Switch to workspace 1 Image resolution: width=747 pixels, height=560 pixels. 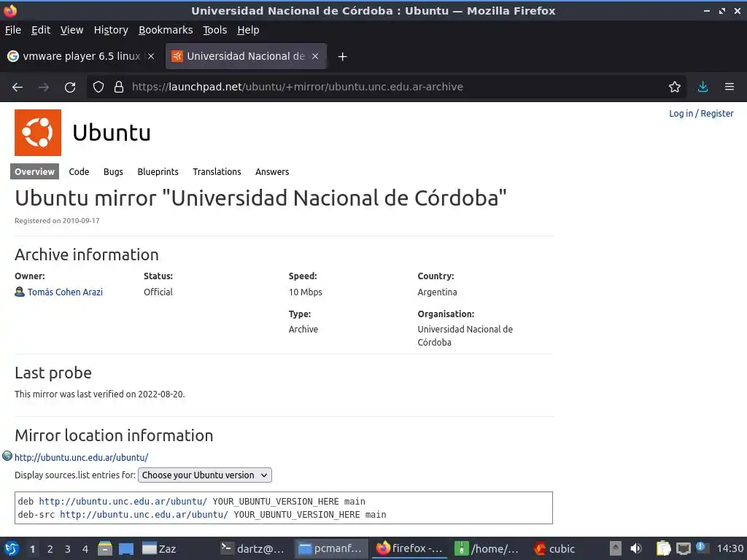pyautogui.click(x=32, y=549)
